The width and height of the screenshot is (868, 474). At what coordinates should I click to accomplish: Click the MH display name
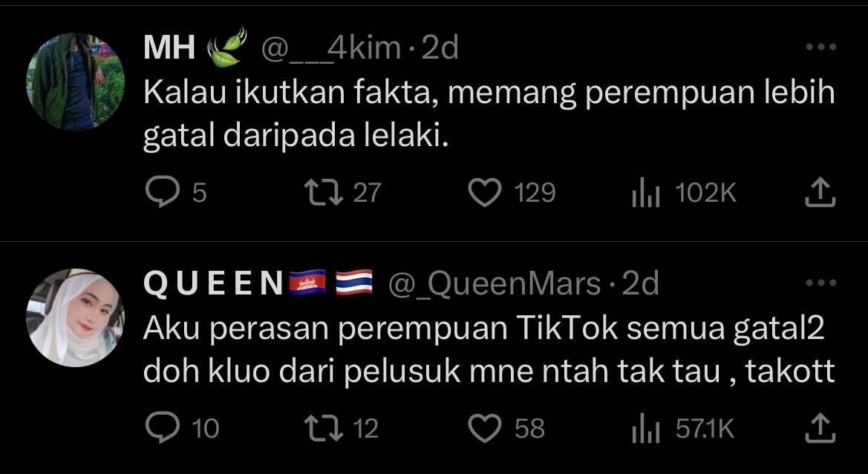coord(169,49)
